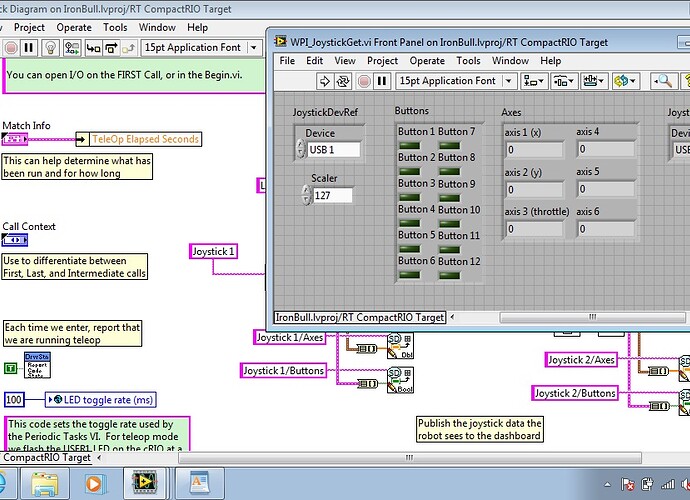Toggle Button 3 LED indicator
This screenshot has height=500, width=690.
(410, 198)
